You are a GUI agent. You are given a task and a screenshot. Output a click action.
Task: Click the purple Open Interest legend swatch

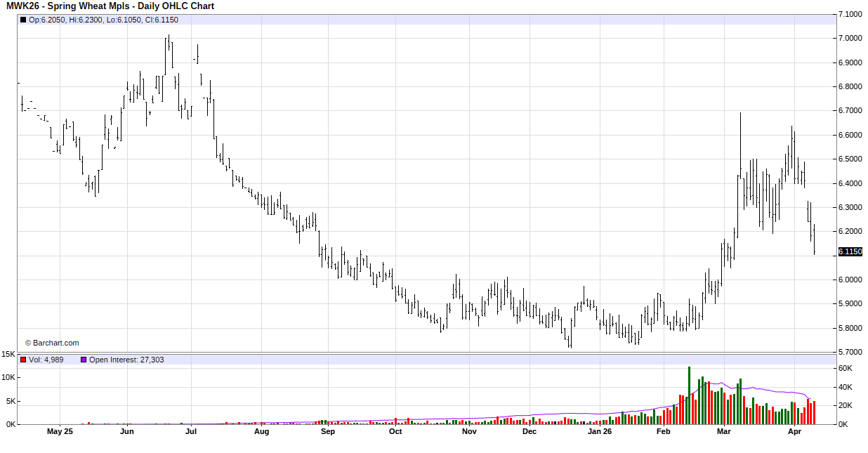coord(83,360)
